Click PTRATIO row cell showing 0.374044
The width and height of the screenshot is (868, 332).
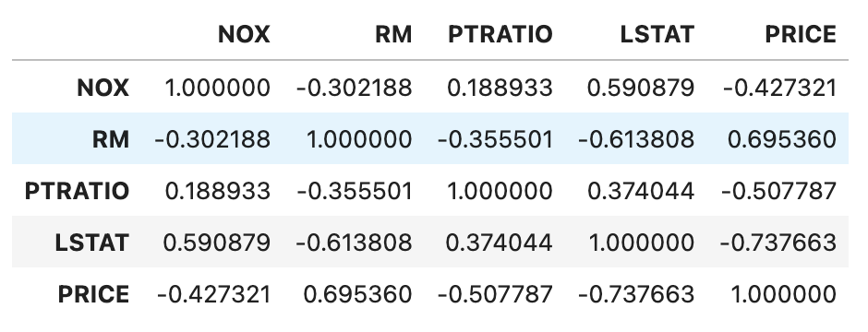tap(641, 191)
